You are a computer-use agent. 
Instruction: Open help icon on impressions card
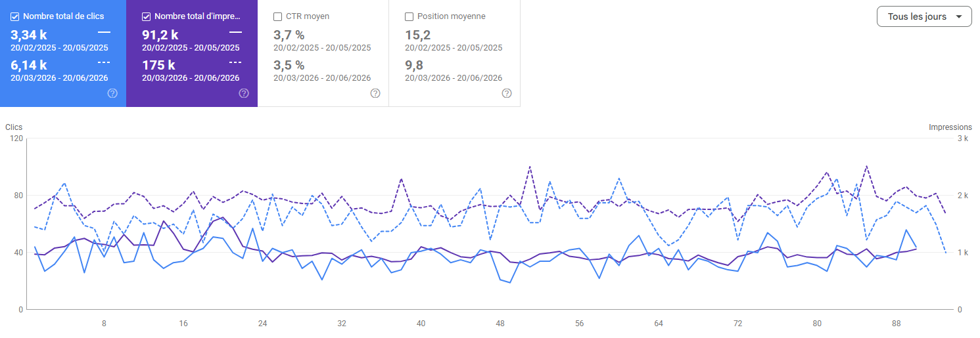point(244,93)
